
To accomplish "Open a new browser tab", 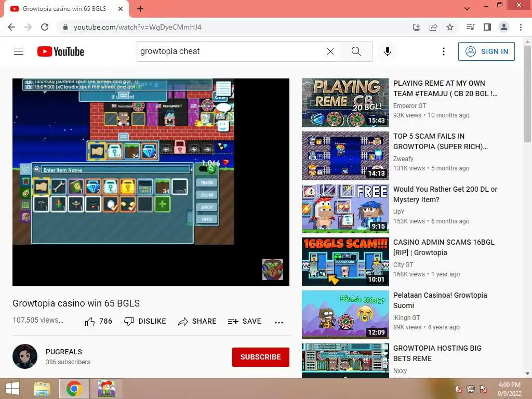I will point(140,9).
